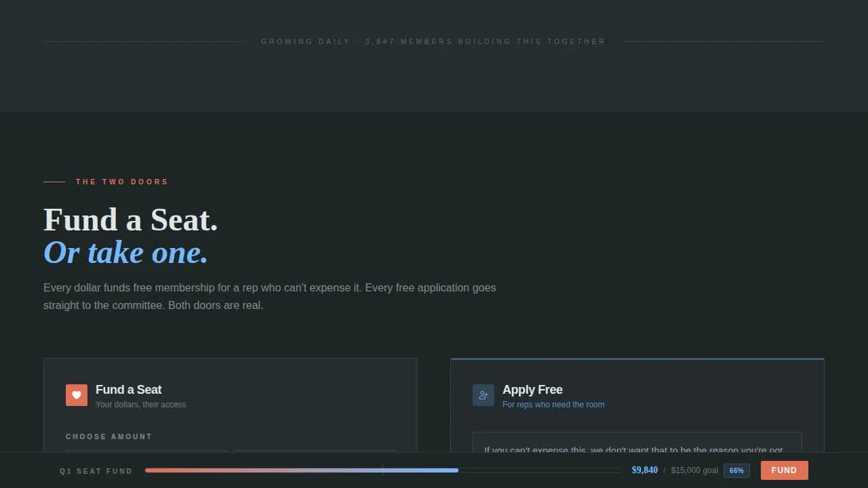Expand the Q1 Seat Fund details
Screen dimensions: 868x488
tap(96, 470)
